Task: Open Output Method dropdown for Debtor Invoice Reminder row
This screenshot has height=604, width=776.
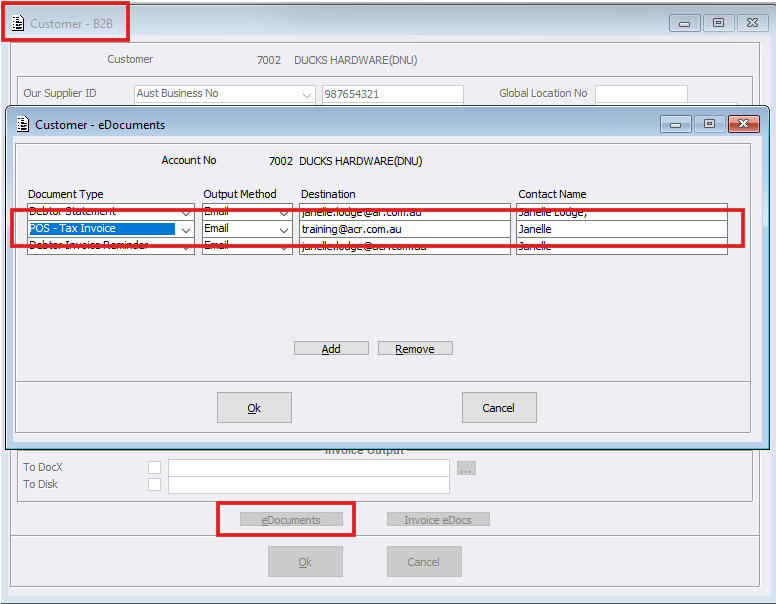Action: tap(284, 247)
